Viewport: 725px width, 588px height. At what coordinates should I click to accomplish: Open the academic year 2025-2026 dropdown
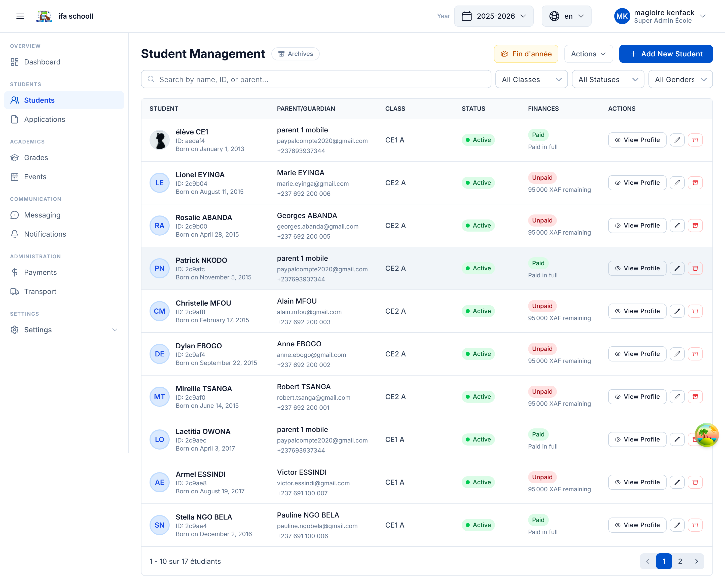pos(494,16)
